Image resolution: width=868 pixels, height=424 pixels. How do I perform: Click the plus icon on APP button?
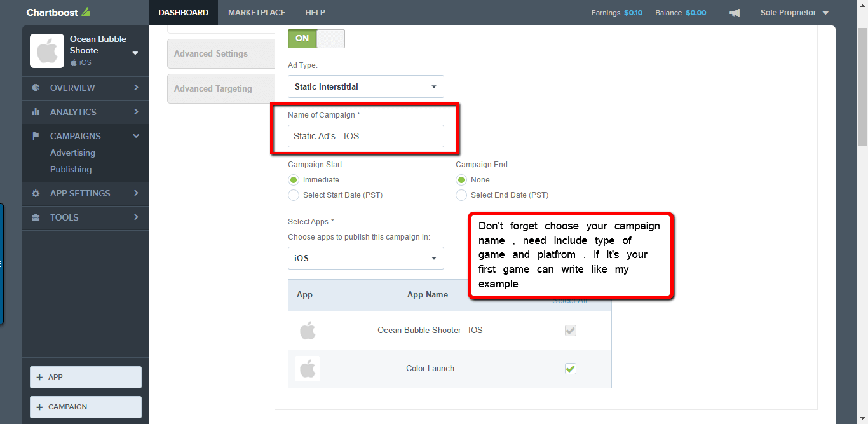point(39,377)
